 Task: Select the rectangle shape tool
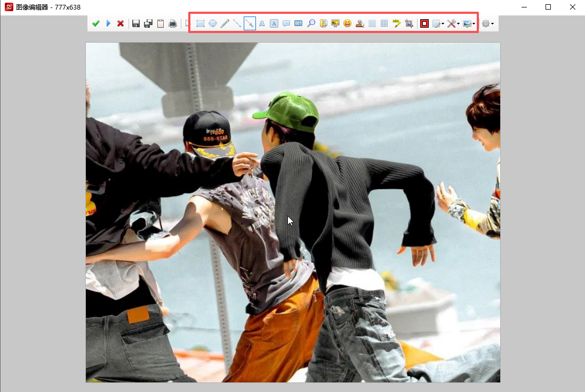[201, 23]
